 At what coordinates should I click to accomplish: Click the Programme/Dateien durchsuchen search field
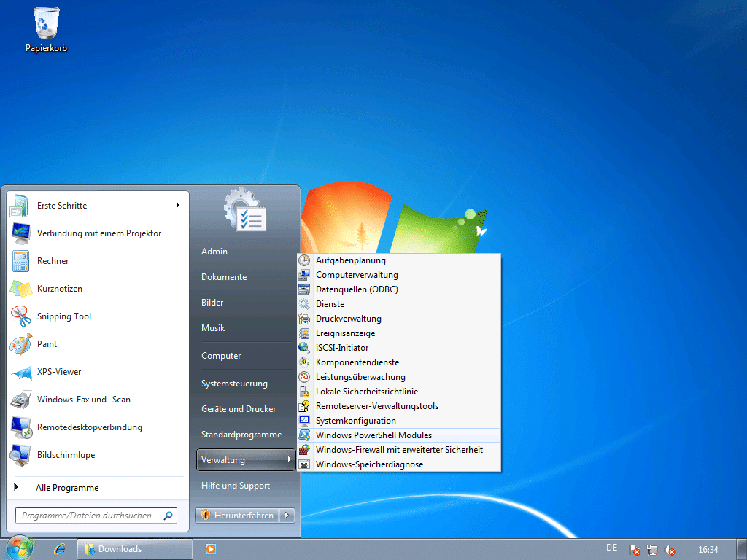(96, 516)
